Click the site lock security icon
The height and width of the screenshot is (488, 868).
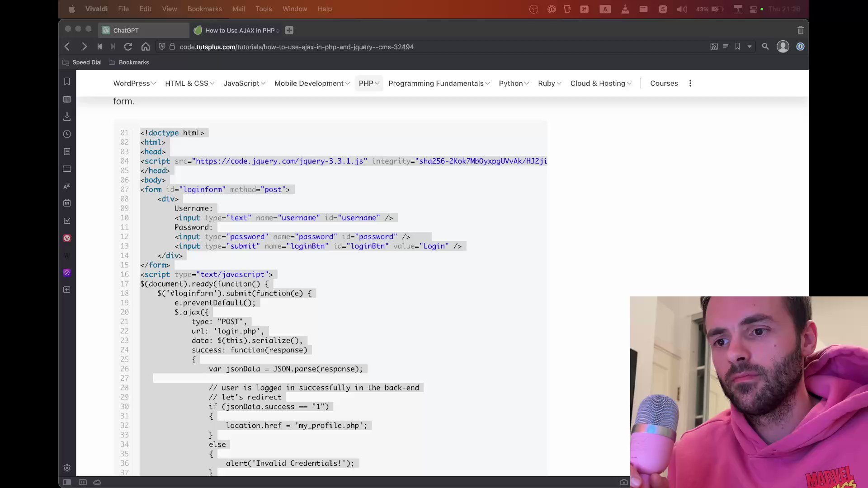[172, 47]
